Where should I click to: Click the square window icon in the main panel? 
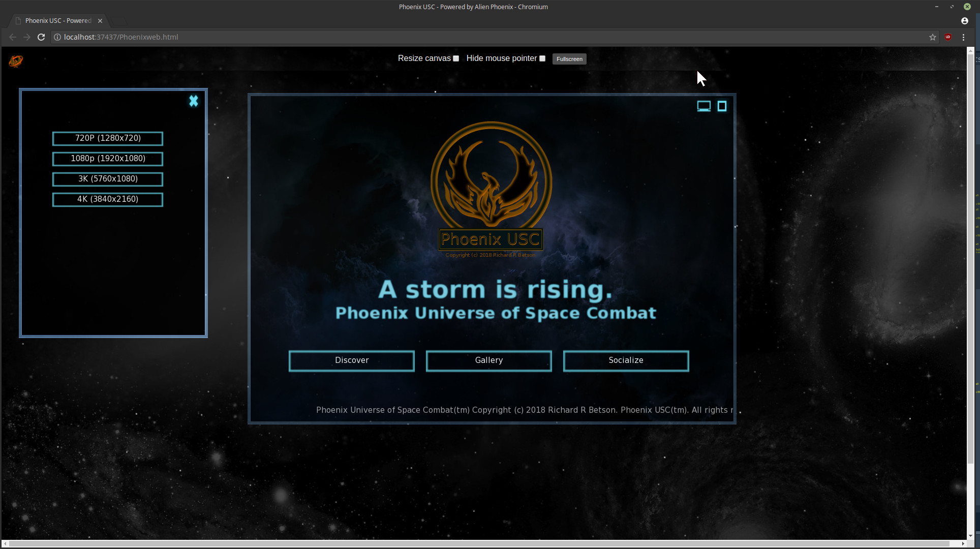tap(722, 106)
